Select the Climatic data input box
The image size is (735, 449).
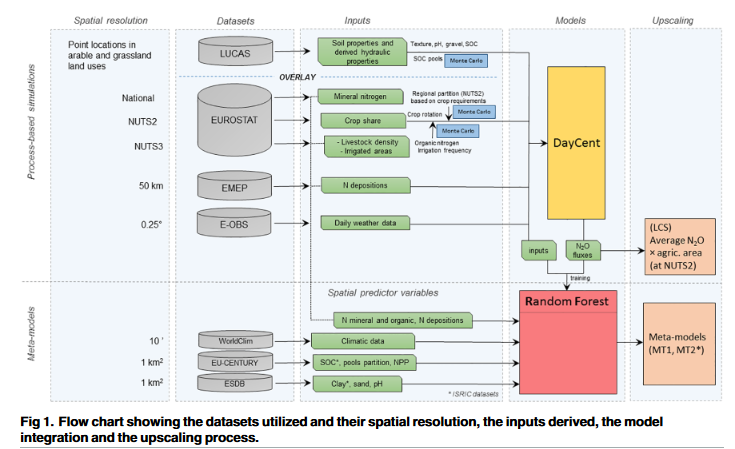point(351,340)
